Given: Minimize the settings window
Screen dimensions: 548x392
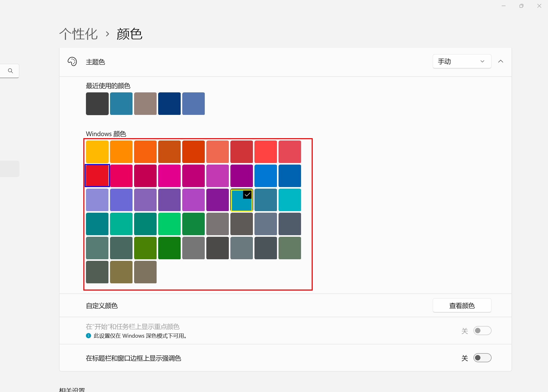Looking at the screenshot, I should coord(503,6).
